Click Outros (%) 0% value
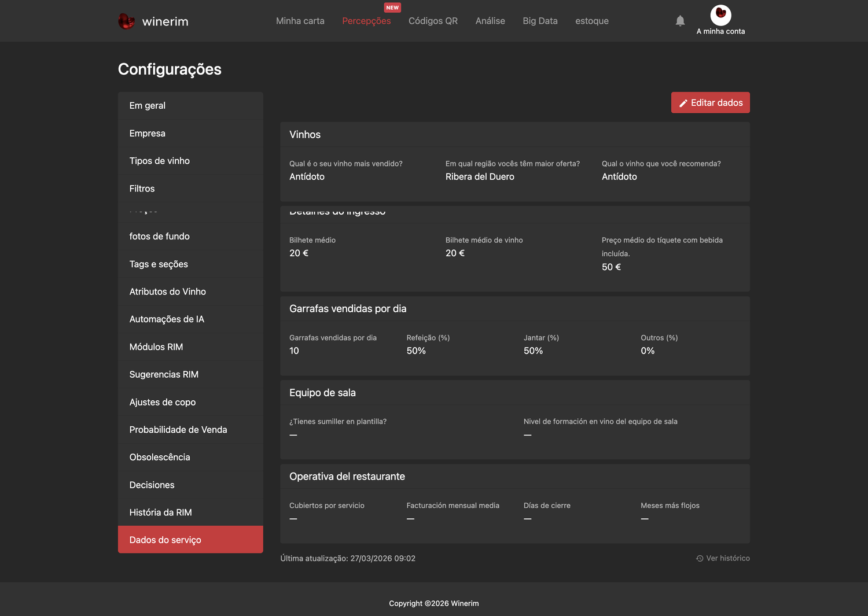Screen dimensions: 868x616 click(648, 351)
